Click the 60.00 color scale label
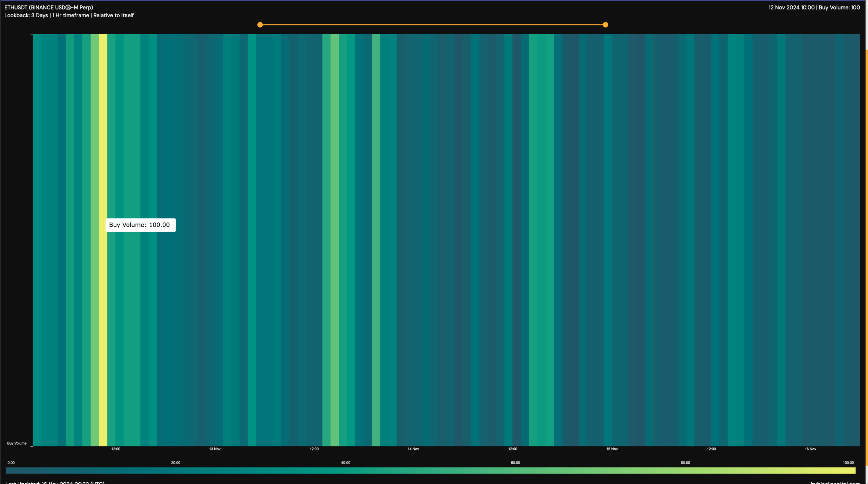The height and width of the screenshot is (484, 868). pyautogui.click(x=515, y=463)
